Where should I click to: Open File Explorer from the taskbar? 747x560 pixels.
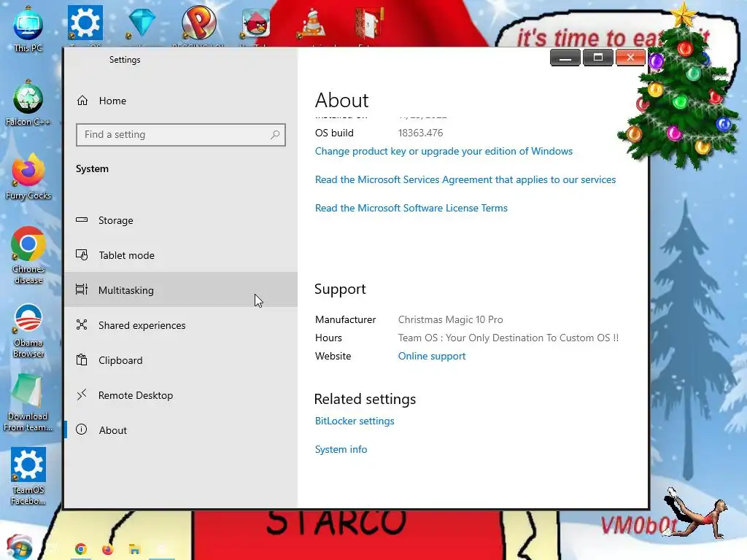[134, 549]
